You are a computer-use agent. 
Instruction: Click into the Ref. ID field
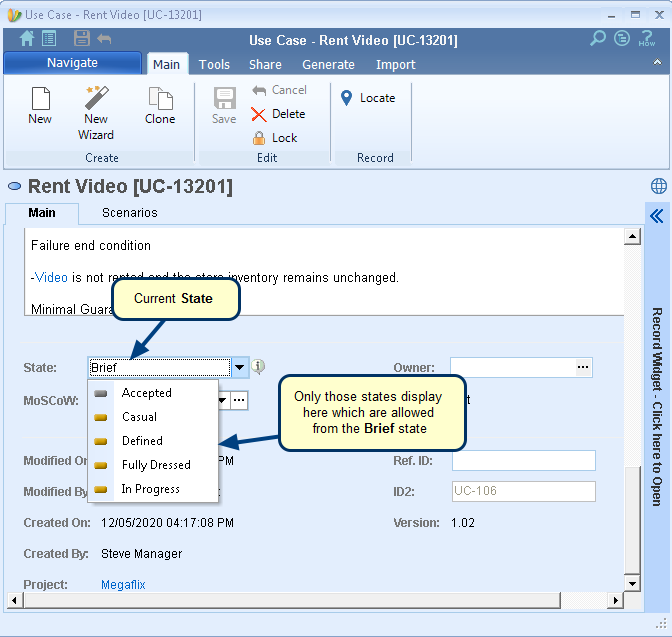(524, 460)
